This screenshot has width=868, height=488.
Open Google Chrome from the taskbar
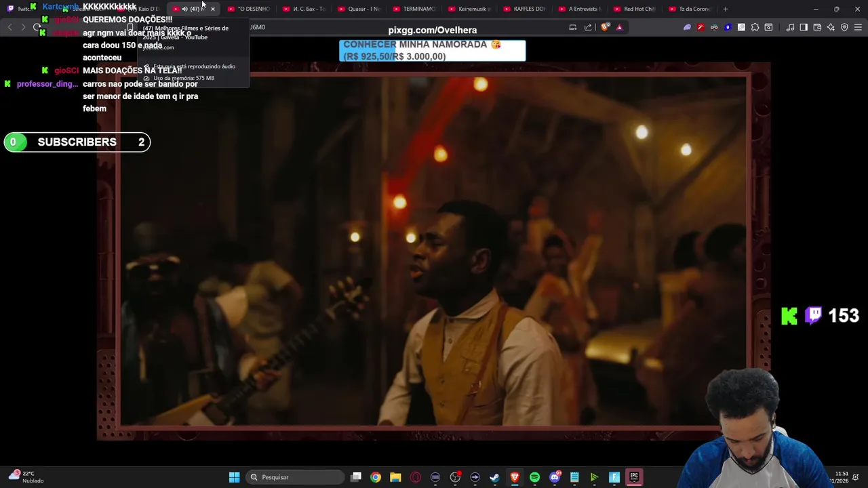tap(376, 477)
